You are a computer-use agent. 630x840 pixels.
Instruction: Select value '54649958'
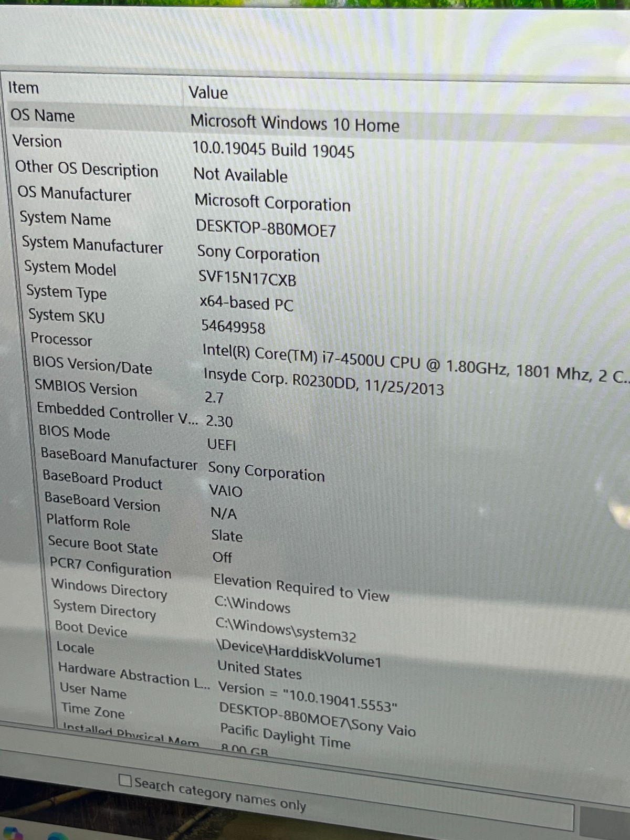[233, 327]
